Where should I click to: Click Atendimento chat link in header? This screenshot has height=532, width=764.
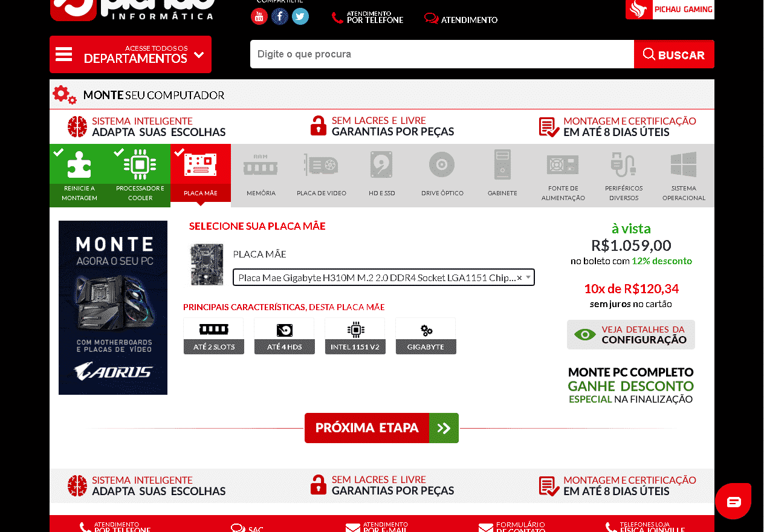(461, 19)
